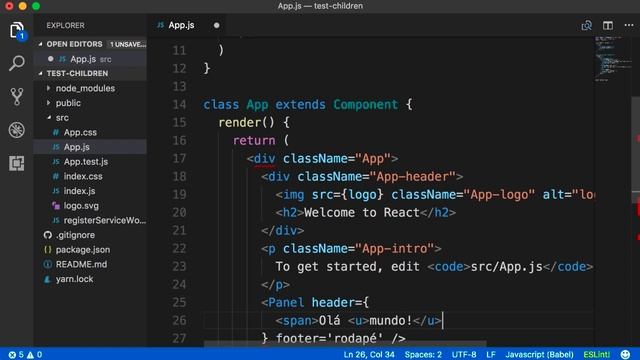
Task: Open logo.svg file
Action: 81,206
